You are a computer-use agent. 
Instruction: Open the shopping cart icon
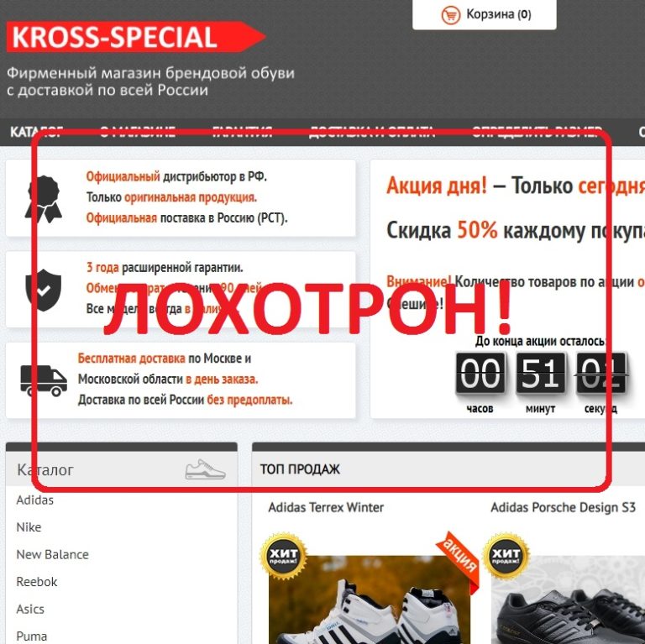click(451, 15)
